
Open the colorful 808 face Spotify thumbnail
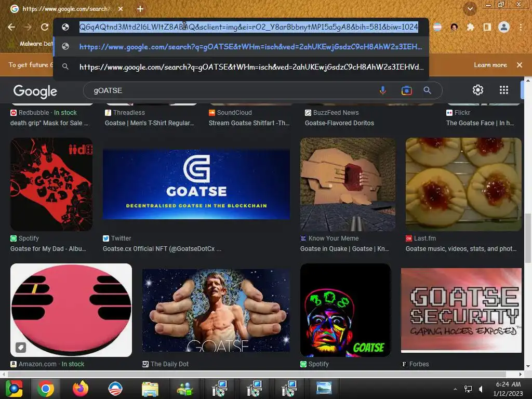pyautogui.click(x=345, y=310)
